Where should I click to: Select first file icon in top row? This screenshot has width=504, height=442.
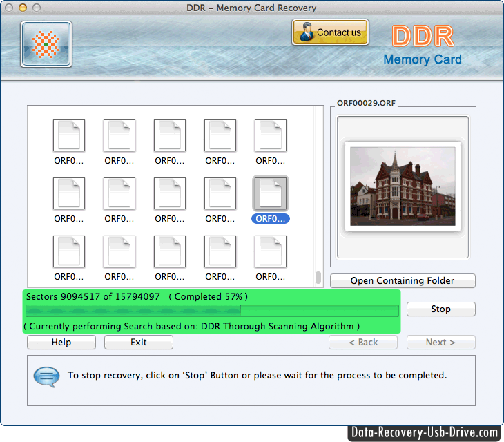(69, 135)
